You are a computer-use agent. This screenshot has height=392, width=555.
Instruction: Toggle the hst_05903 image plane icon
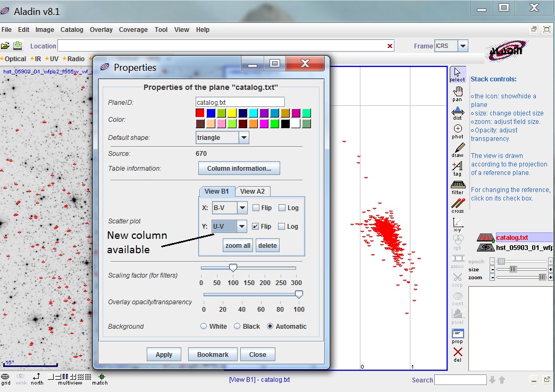(485, 247)
